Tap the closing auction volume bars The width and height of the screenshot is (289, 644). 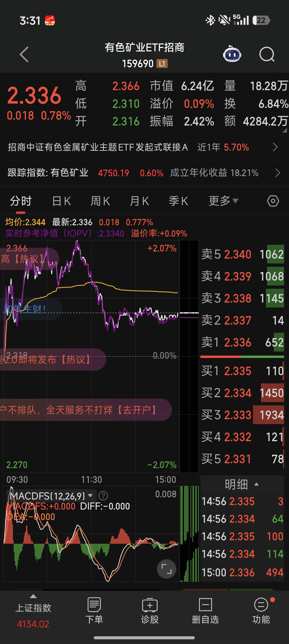189,534
